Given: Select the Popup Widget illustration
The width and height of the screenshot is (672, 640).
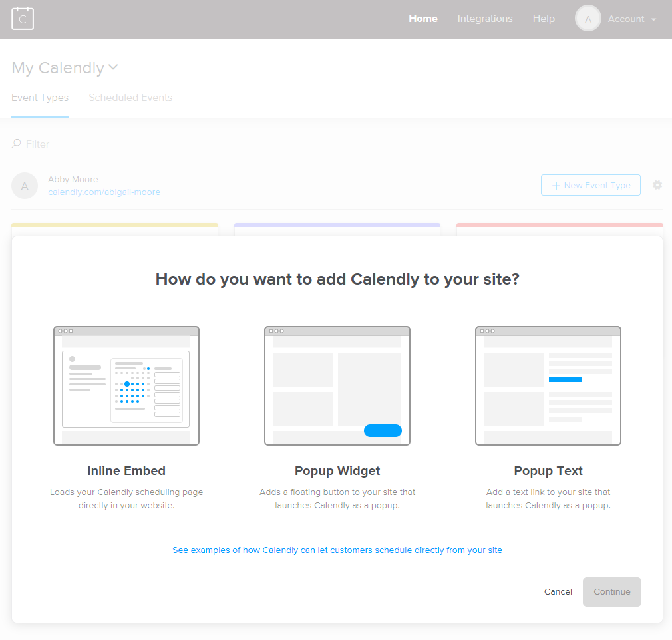Looking at the screenshot, I should 337,386.
